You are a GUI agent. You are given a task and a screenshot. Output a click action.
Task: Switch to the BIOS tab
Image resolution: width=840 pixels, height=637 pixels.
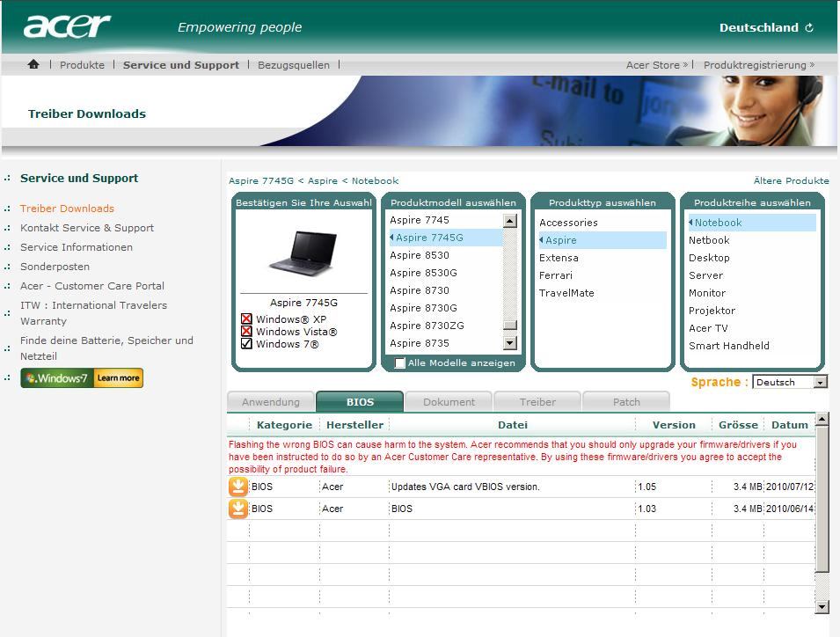coord(360,402)
